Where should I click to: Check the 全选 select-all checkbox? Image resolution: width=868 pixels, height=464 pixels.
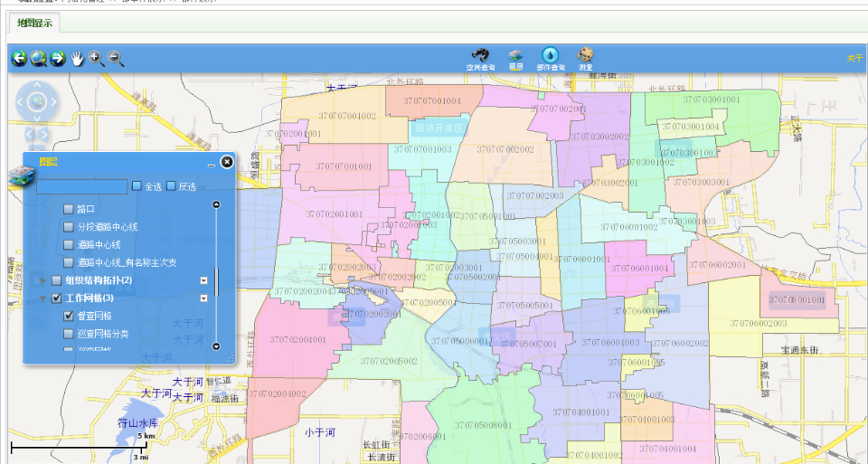point(137,186)
